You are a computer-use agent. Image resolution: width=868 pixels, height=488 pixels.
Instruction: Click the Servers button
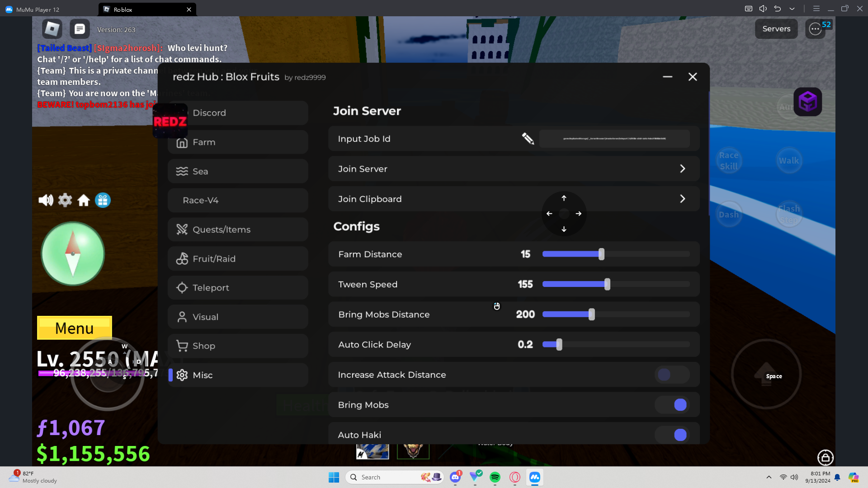click(x=776, y=29)
